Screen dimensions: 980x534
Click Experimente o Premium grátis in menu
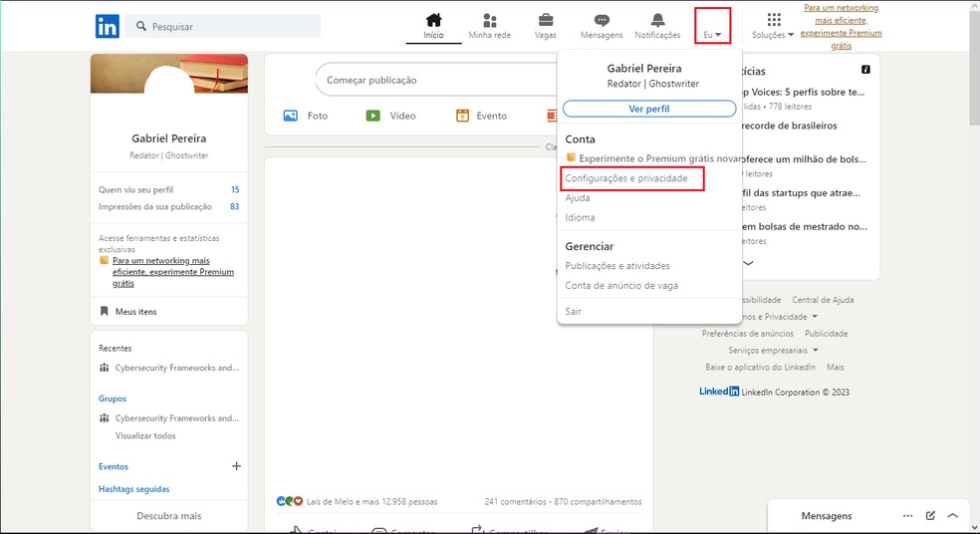pos(658,158)
